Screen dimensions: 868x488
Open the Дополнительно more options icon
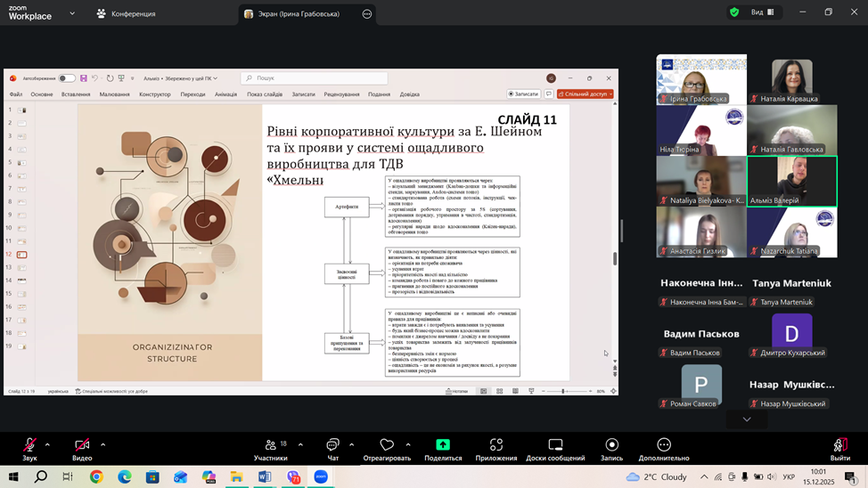pyautogui.click(x=663, y=445)
